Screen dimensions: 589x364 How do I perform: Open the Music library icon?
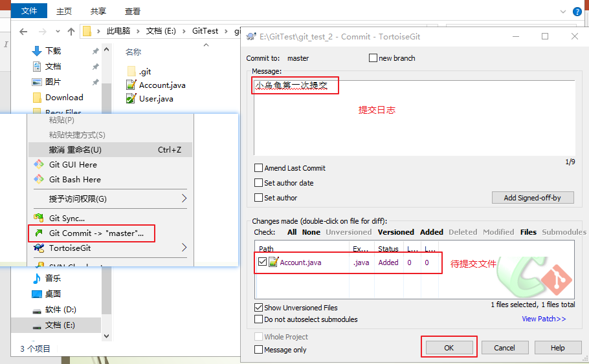37,279
